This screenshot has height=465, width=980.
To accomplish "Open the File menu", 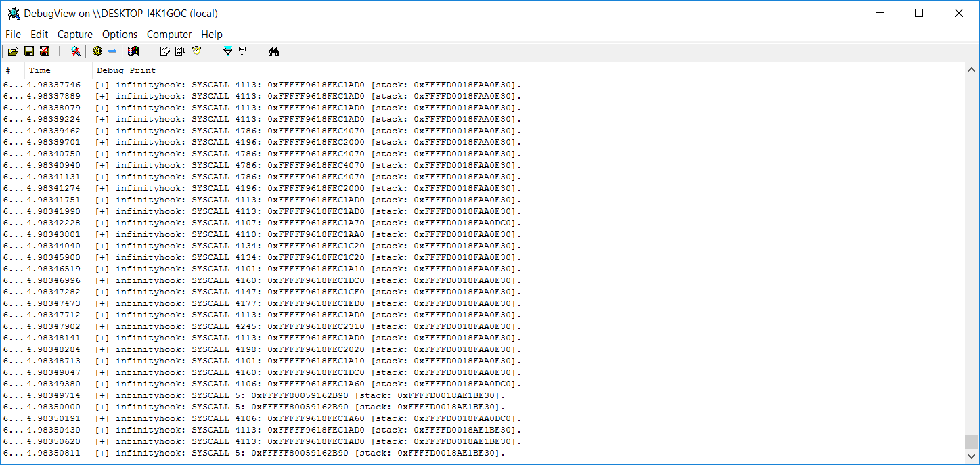I will (x=13, y=35).
